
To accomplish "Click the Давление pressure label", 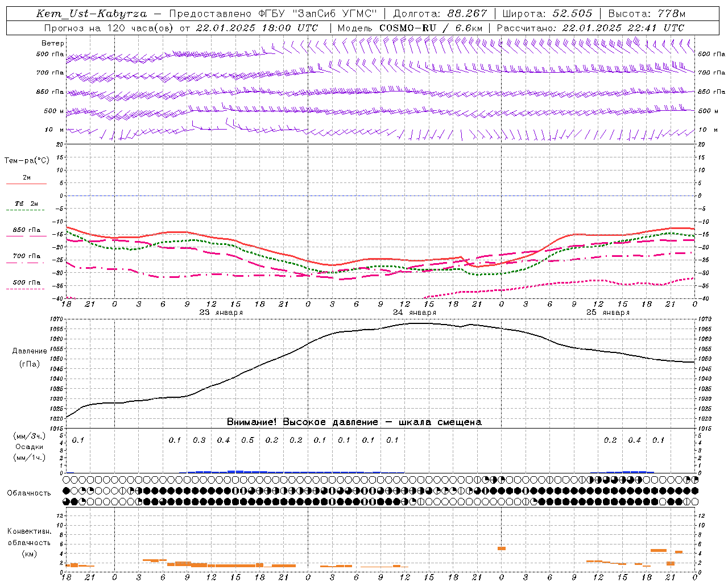I will click(30, 351).
